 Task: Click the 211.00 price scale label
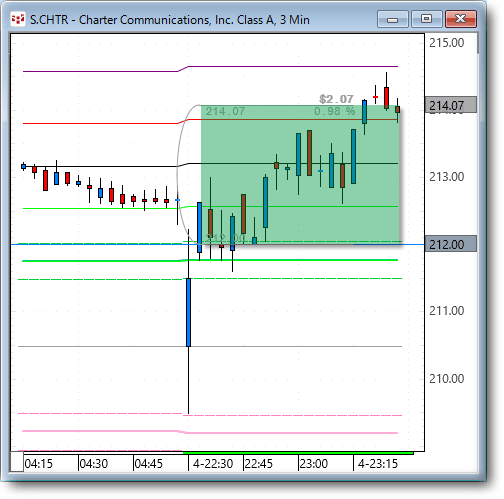446,311
